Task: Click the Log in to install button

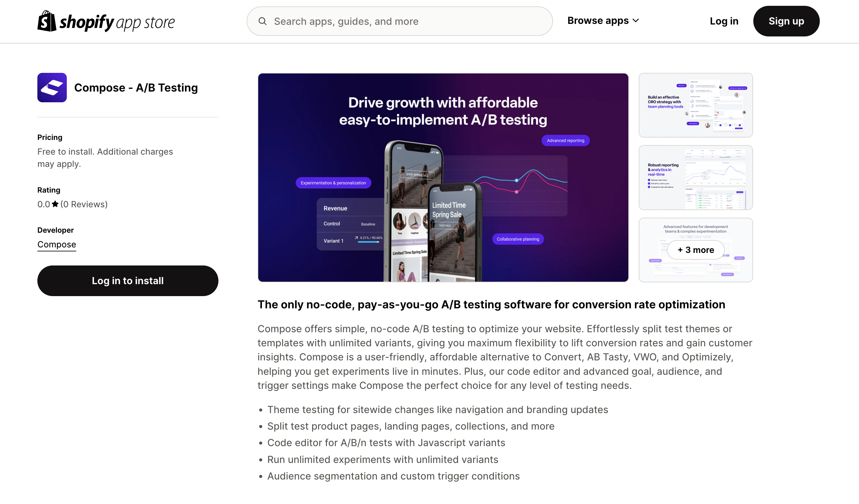Action: click(127, 281)
